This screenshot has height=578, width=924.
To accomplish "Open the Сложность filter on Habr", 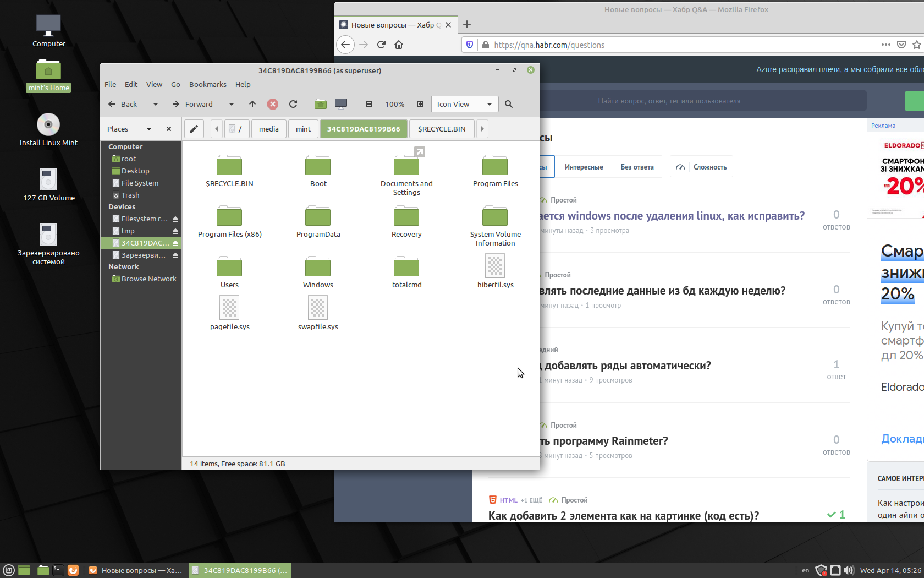I will point(702,167).
